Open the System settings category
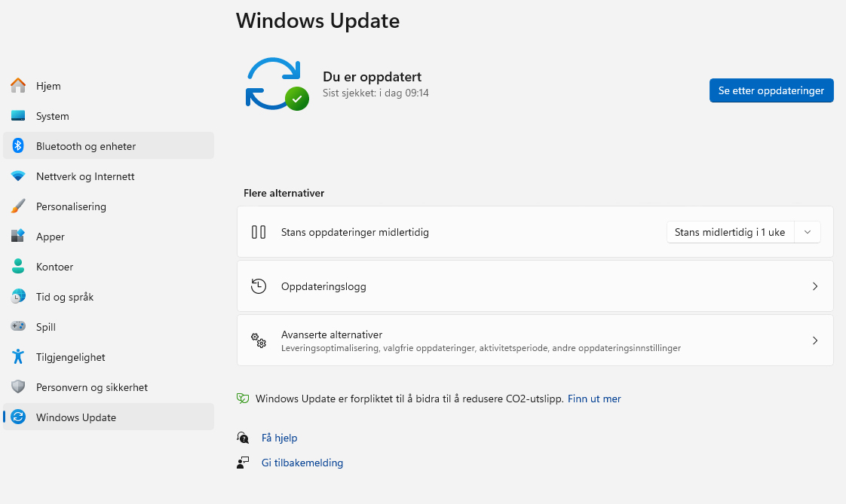Viewport: 846px width, 504px height. point(53,116)
